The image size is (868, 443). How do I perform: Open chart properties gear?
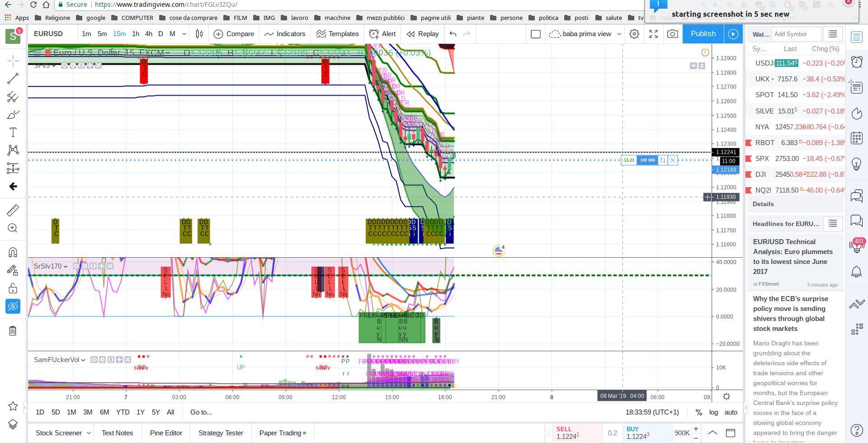point(634,34)
